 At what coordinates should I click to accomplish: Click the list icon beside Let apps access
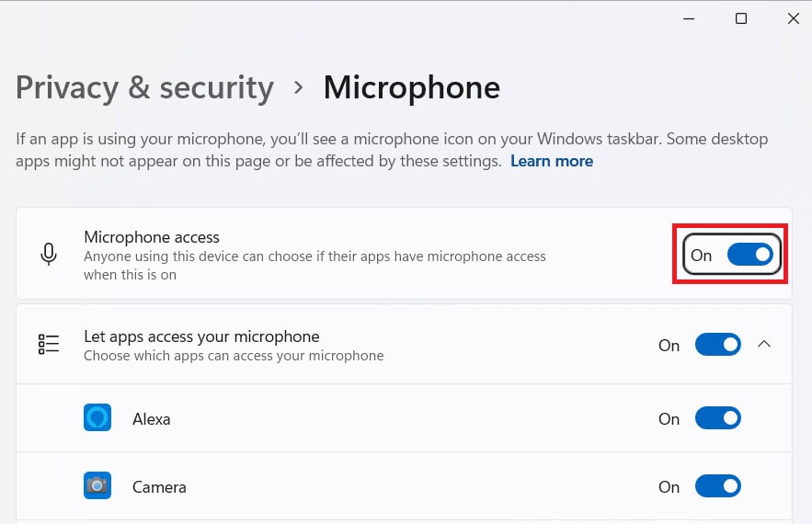pos(49,345)
